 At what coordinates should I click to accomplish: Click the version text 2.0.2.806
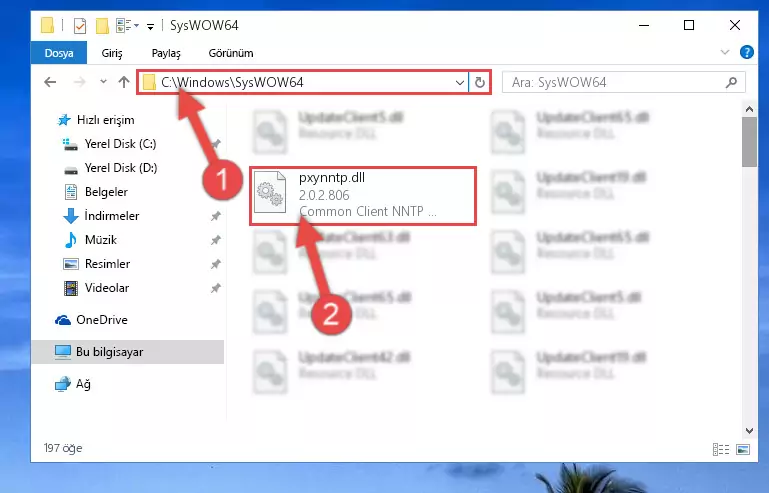[324, 195]
